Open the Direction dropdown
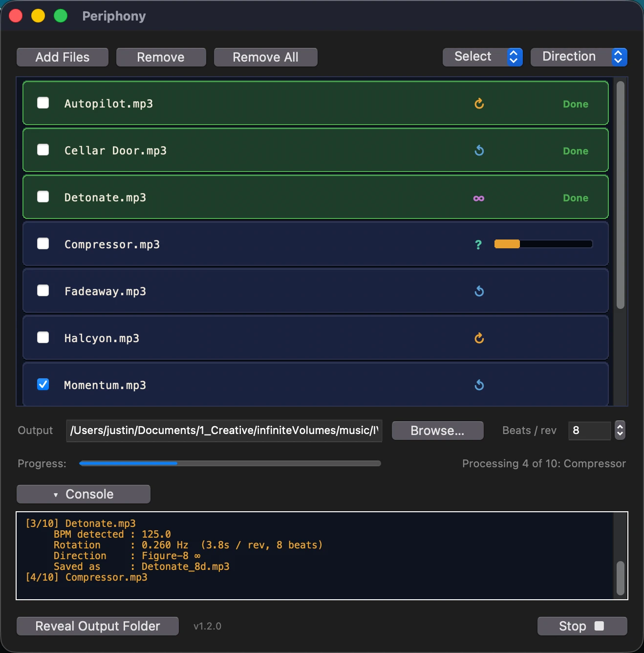 pyautogui.click(x=579, y=57)
